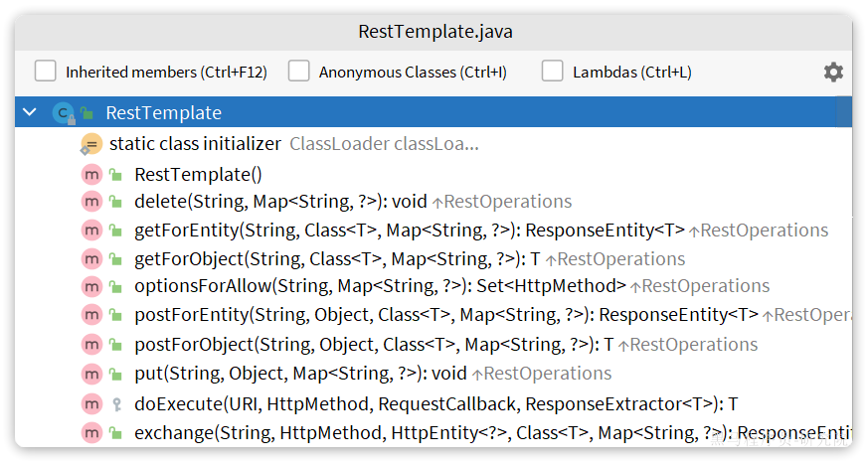This screenshot has width=868, height=464.
Task: Click the method icon next to delete
Action: pos(91,202)
